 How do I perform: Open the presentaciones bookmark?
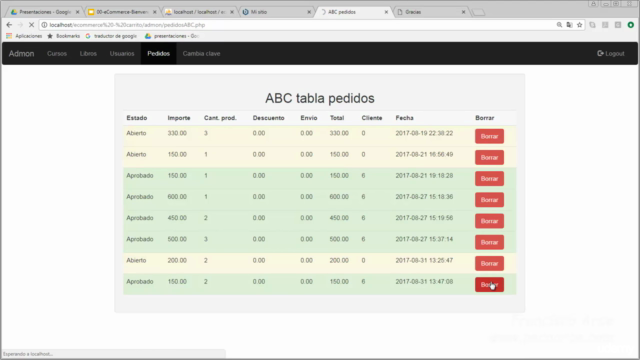pyautogui.click(x=172, y=36)
